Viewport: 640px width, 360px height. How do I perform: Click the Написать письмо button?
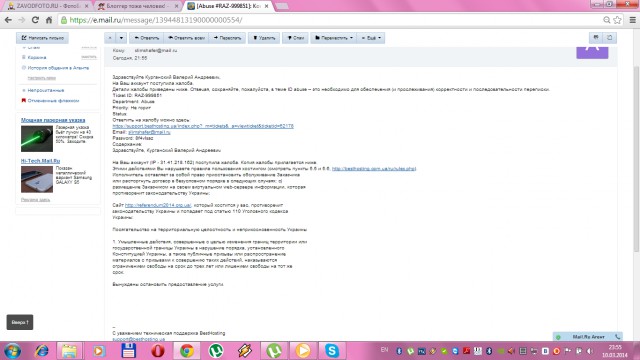pos(42,38)
